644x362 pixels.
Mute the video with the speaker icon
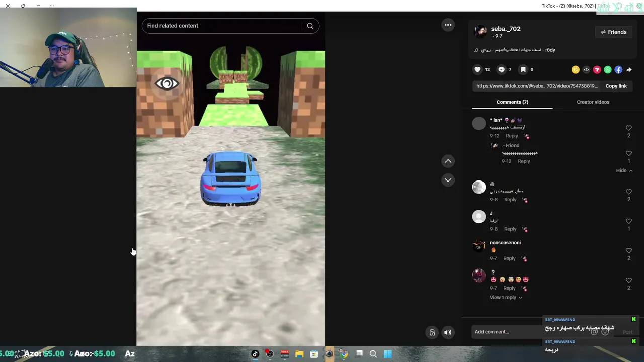pyautogui.click(x=448, y=332)
